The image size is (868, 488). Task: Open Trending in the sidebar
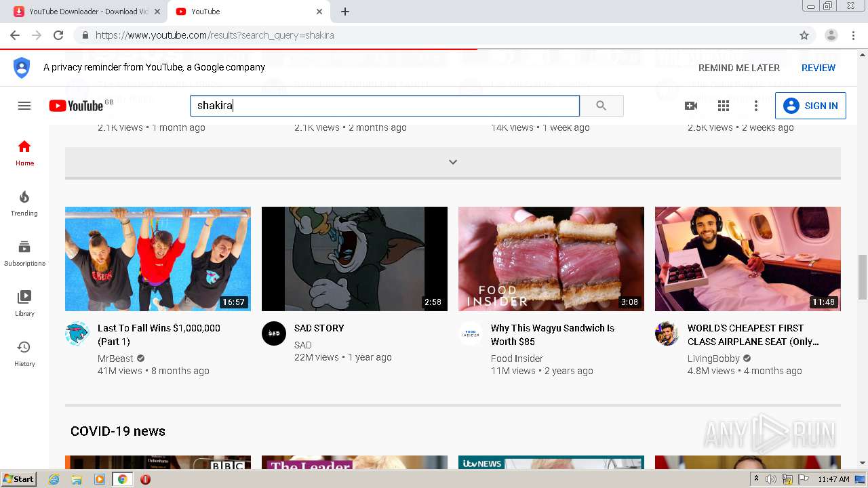(x=24, y=203)
